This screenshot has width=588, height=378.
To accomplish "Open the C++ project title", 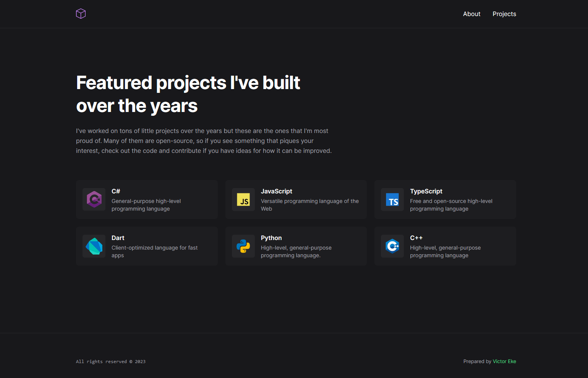I will [416, 238].
